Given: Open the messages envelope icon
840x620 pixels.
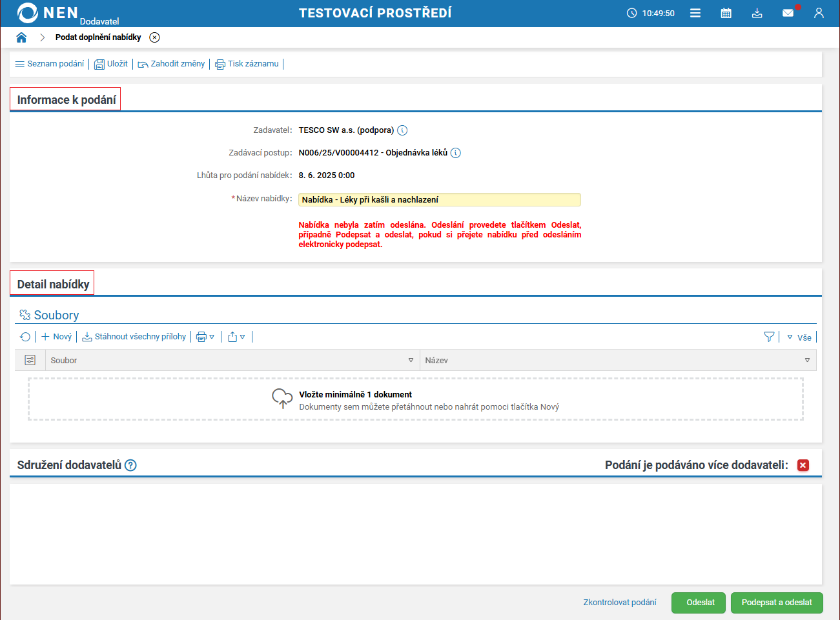Looking at the screenshot, I should [x=788, y=13].
